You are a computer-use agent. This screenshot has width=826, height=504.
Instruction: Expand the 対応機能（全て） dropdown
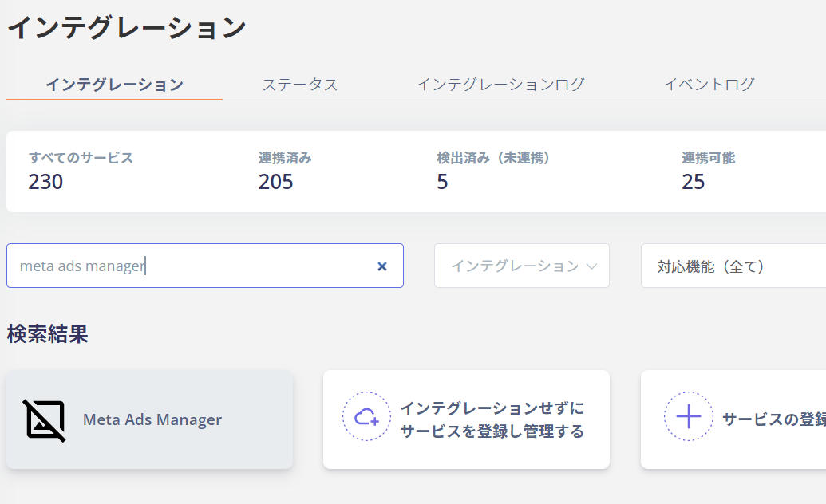tap(733, 266)
